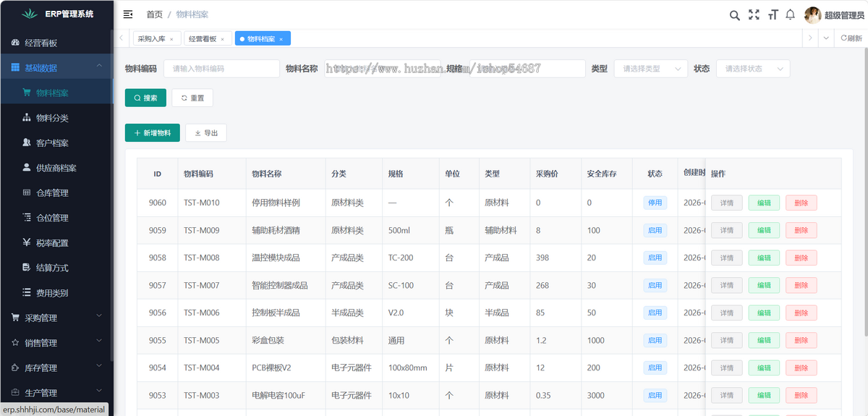Toggle the sidebar collapse hamburger icon
Image resolution: width=868 pixels, height=416 pixels.
128,14
